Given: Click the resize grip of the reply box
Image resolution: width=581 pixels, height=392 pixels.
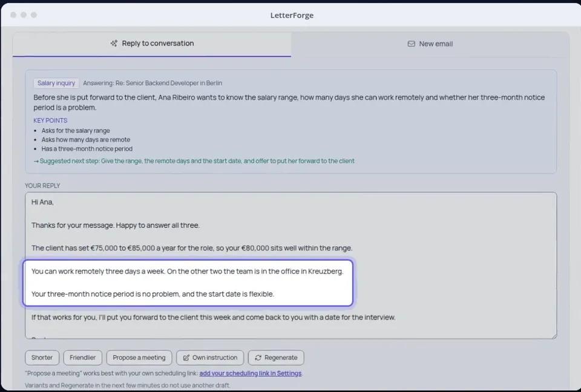Looking at the screenshot, I should [554, 336].
